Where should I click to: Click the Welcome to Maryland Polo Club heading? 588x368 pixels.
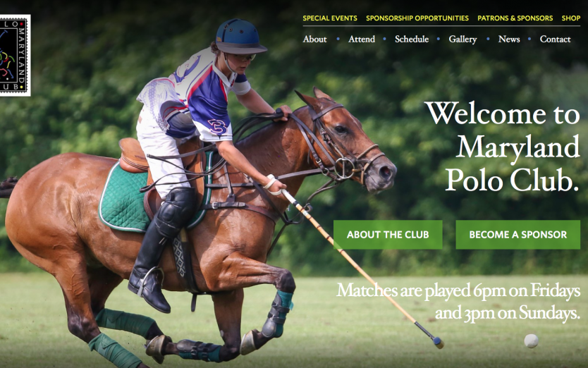pos(503,147)
